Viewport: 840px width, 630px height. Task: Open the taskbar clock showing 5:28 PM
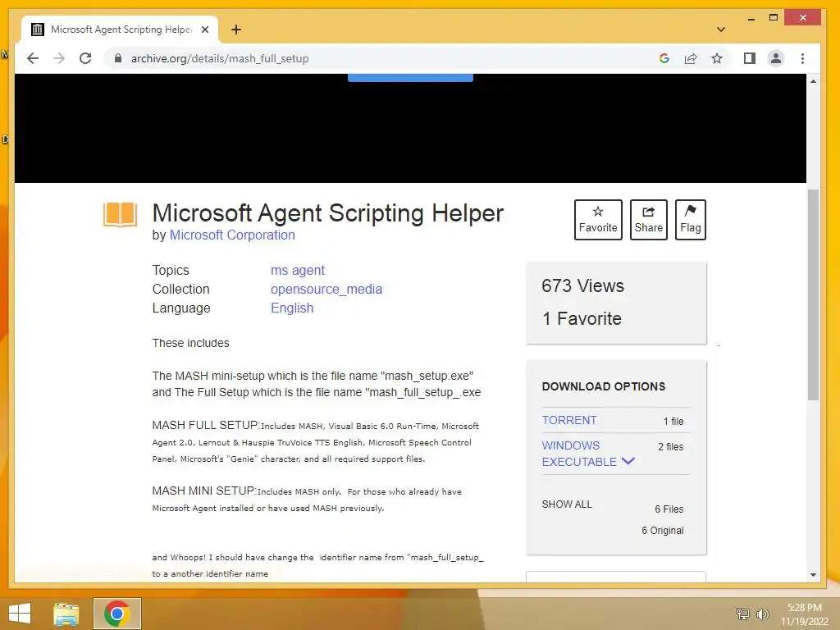tap(804, 614)
